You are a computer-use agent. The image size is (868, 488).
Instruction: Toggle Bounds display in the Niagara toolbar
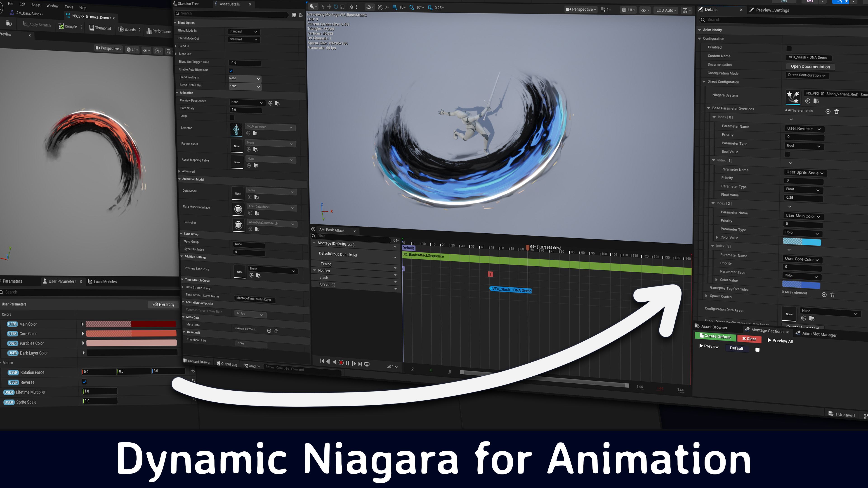click(x=127, y=30)
